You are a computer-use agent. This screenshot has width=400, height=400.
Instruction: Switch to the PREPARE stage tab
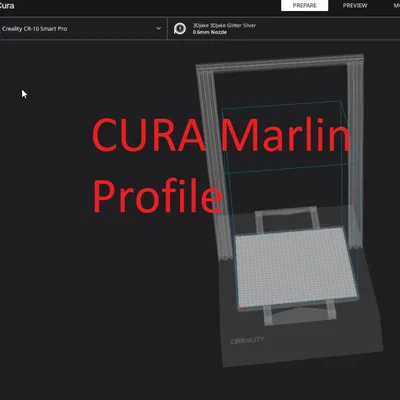(304, 6)
